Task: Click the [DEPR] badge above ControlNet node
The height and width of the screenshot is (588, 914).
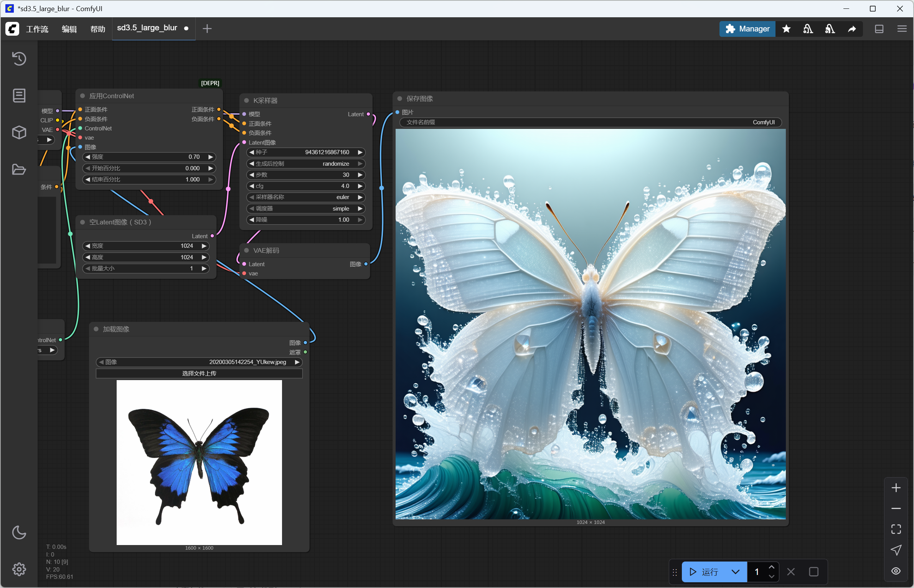Action: coord(210,83)
